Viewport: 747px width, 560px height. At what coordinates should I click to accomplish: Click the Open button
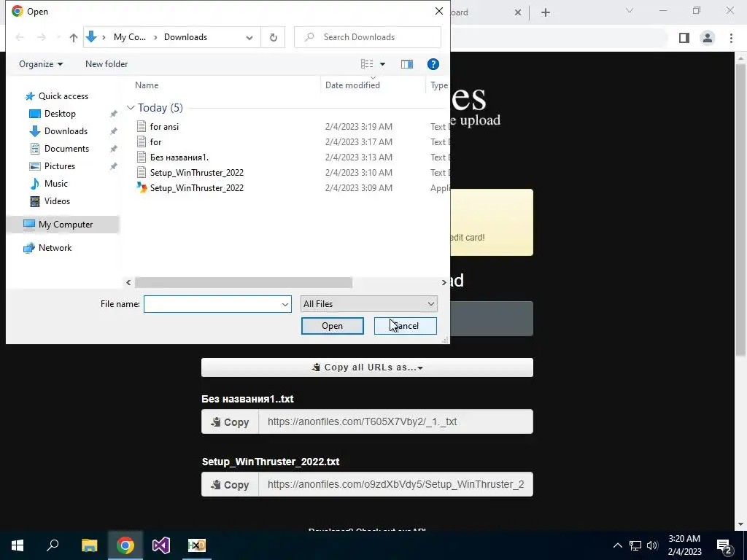[x=332, y=326]
